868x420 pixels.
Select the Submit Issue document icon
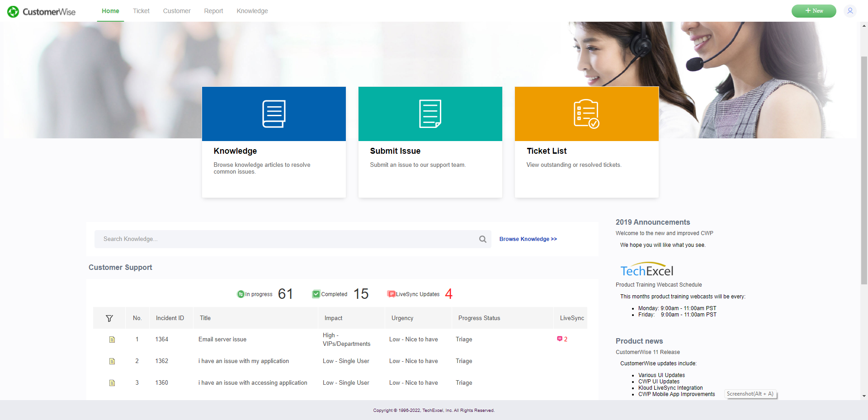(x=430, y=113)
